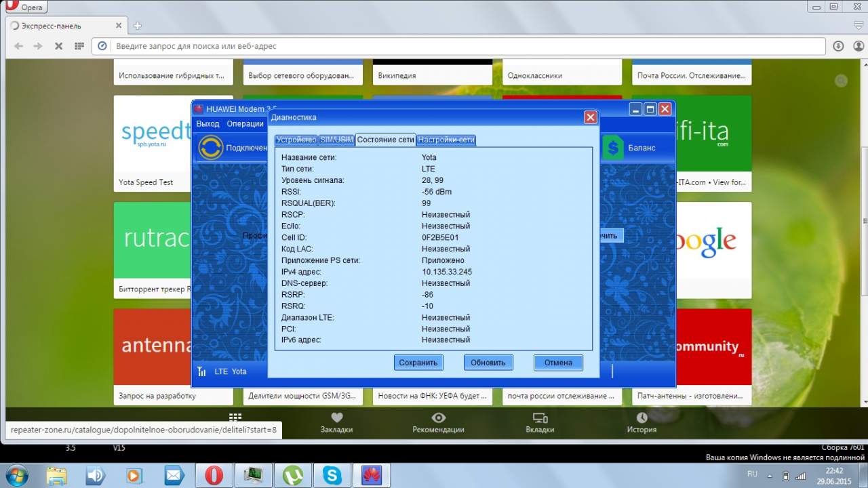Go forward using the browser forward arrow
This screenshot has height=488, width=868.
click(38, 46)
